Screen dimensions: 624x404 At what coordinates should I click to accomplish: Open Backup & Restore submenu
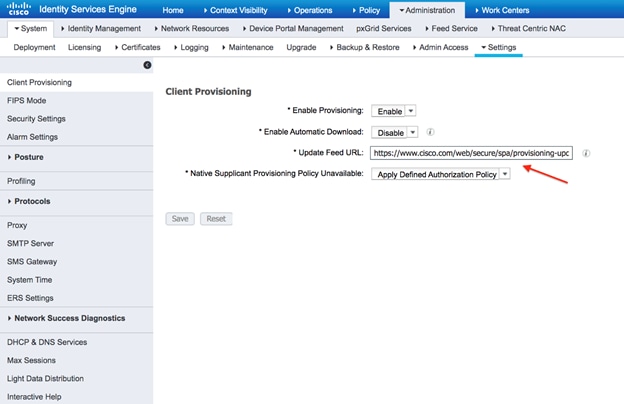[x=365, y=47]
